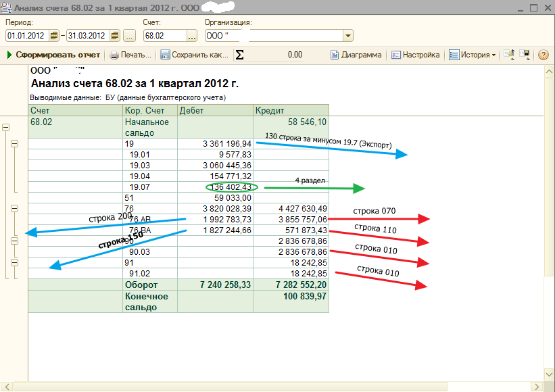Viewport: 555px width, 392px height.
Task: Open calendar picker for the period end date
Action: click(x=115, y=36)
